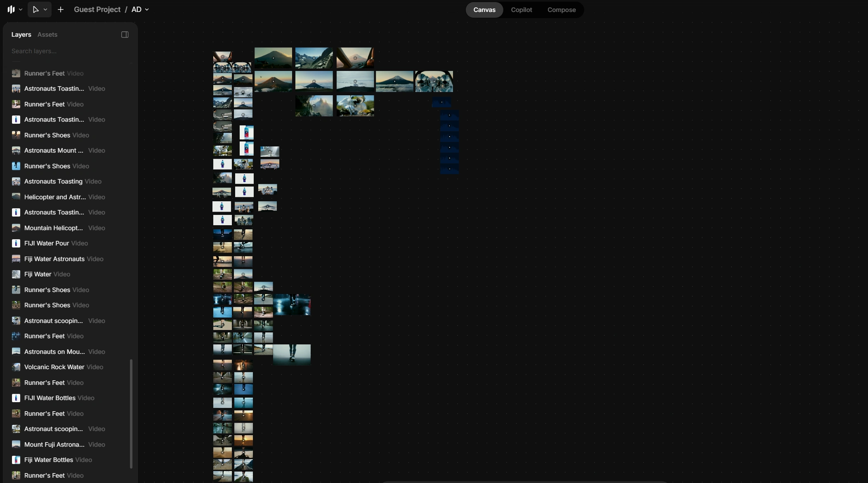Click Volcanic Rock Water layer thumbnail icon
Viewport: 868px width, 483px height.
tap(16, 367)
